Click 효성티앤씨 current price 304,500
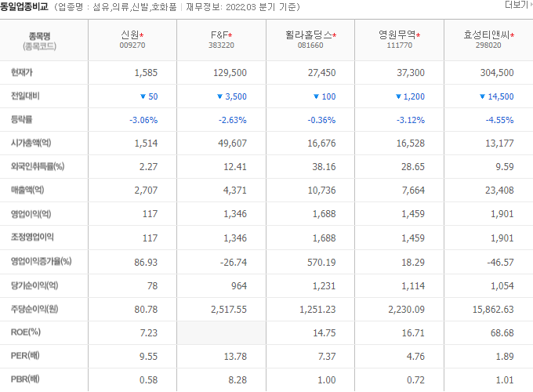This screenshot has width=533, height=392. click(x=497, y=73)
